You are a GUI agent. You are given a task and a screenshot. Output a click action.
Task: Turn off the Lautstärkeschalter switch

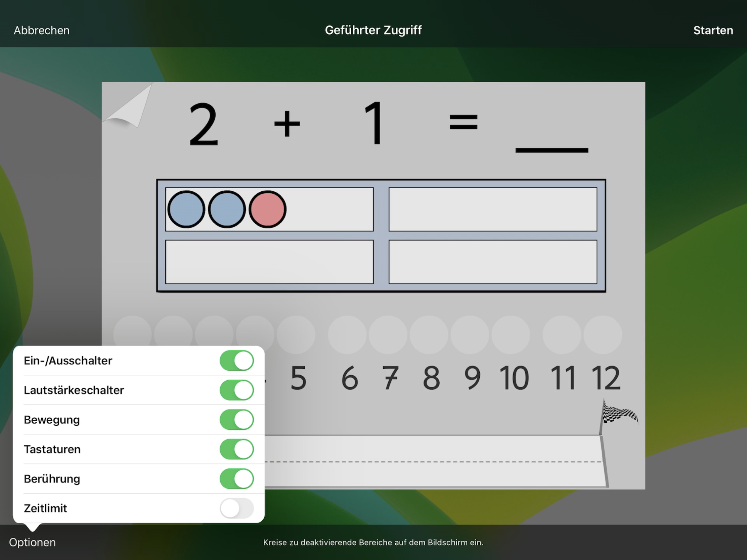click(236, 390)
